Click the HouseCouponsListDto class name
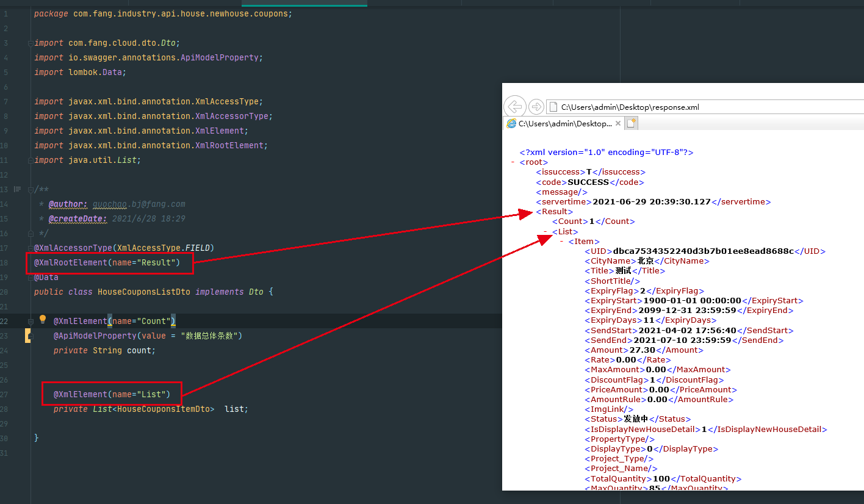This screenshot has height=504, width=864. [144, 292]
